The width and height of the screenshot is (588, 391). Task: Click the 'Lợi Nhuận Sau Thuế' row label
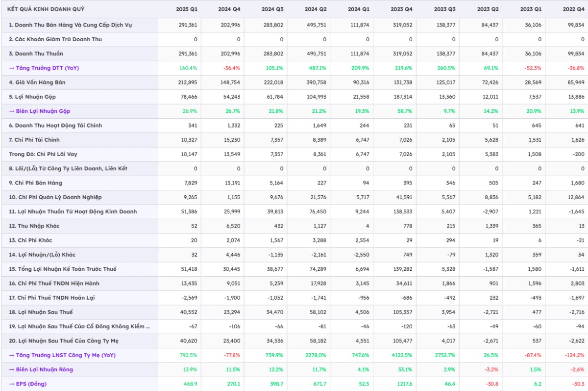coord(41,312)
